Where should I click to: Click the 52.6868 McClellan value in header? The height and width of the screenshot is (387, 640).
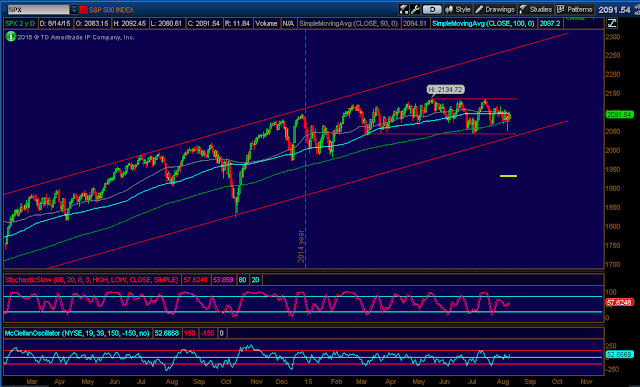coord(167,333)
